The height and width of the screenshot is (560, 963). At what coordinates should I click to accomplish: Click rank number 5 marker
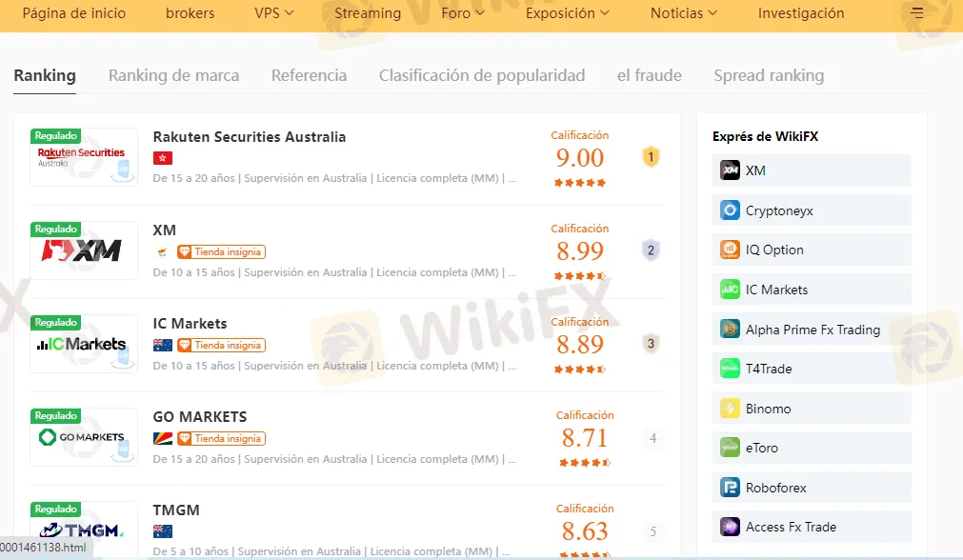pyautogui.click(x=652, y=531)
